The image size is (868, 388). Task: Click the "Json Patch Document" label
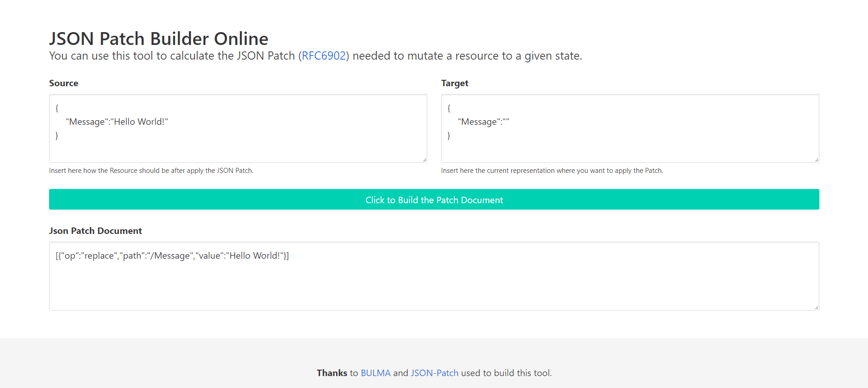95,231
